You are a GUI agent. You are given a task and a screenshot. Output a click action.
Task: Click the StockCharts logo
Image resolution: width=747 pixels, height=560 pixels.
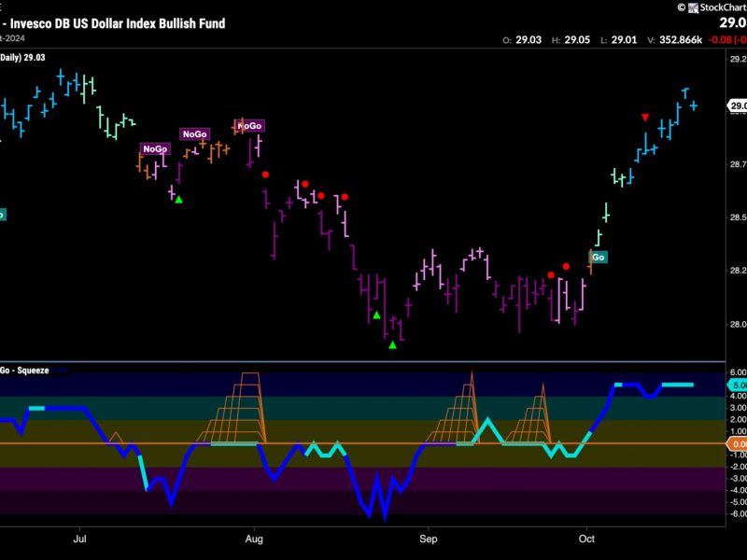717,7
